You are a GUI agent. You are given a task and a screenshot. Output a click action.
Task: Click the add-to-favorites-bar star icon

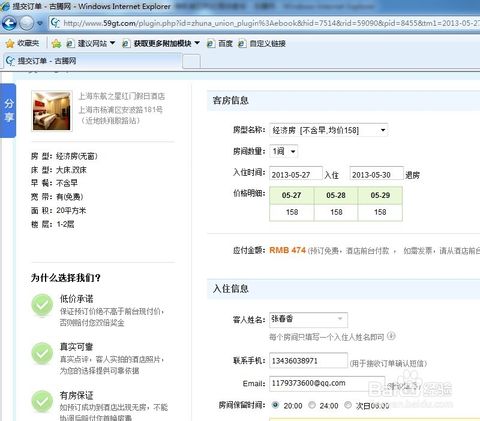tap(56, 43)
